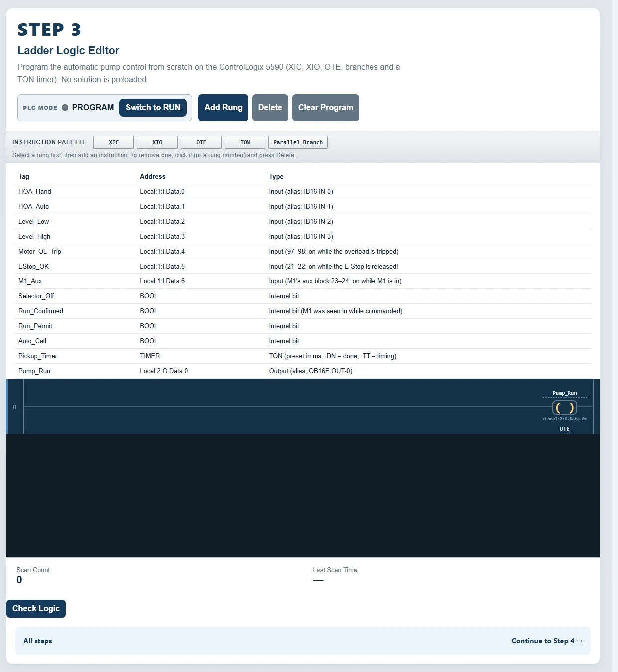
Task: Click the Level_Low tag name
Action: tap(34, 222)
